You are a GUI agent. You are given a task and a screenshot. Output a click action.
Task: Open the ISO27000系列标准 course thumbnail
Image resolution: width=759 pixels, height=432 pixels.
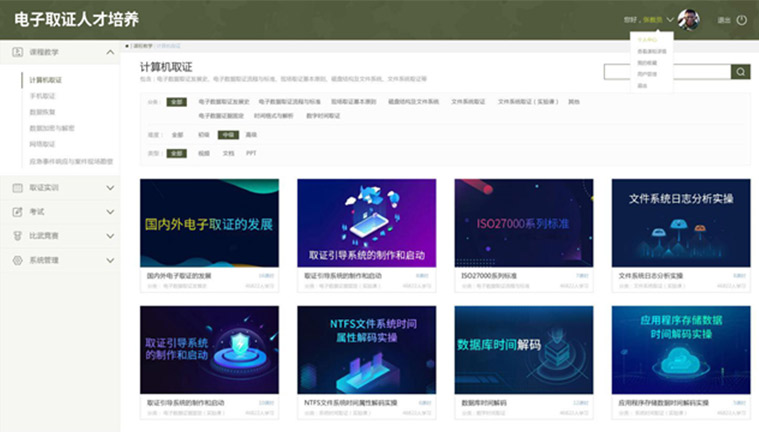tap(524, 223)
